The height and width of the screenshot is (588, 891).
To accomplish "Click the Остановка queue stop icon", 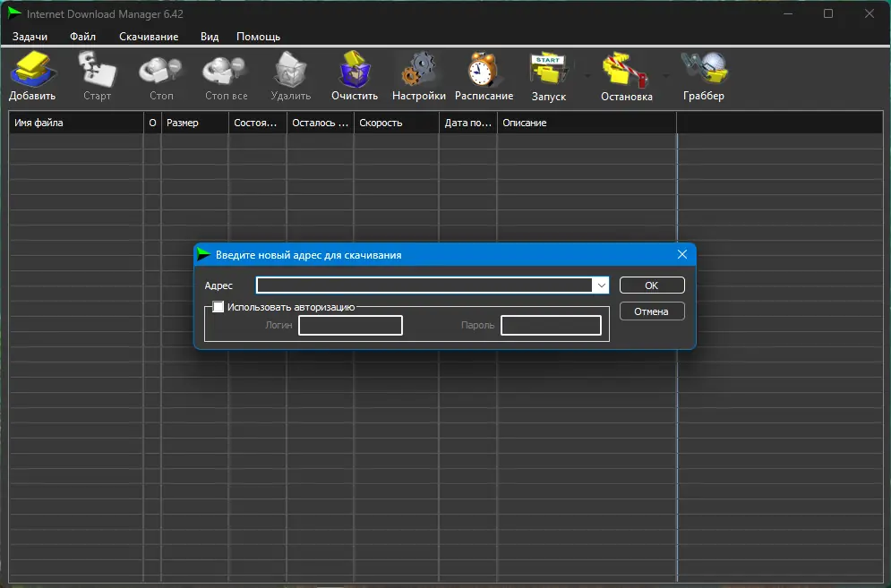I will click(625, 71).
